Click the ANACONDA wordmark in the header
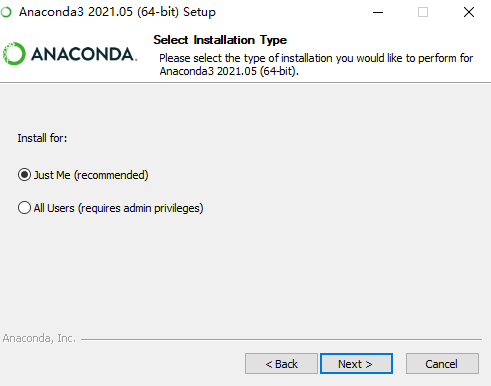The width and height of the screenshot is (491, 386). pos(84,54)
